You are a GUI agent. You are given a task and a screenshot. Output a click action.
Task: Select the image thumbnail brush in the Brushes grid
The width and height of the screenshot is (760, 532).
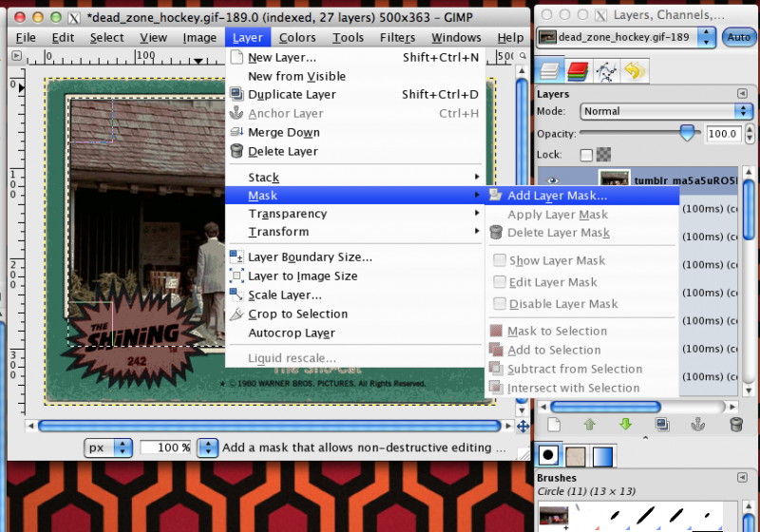[x=554, y=517]
